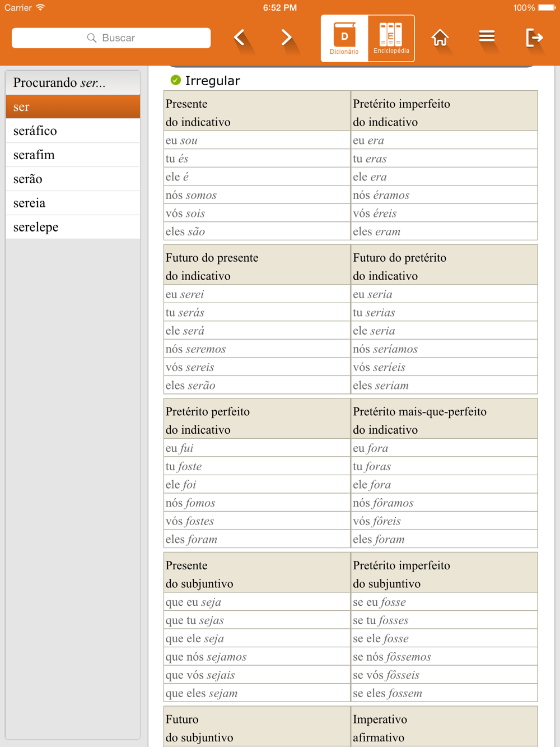Viewport: 560px width, 747px height.
Task: Select 'seráfico' in the results list
Action: pyautogui.click(x=73, y=131)
